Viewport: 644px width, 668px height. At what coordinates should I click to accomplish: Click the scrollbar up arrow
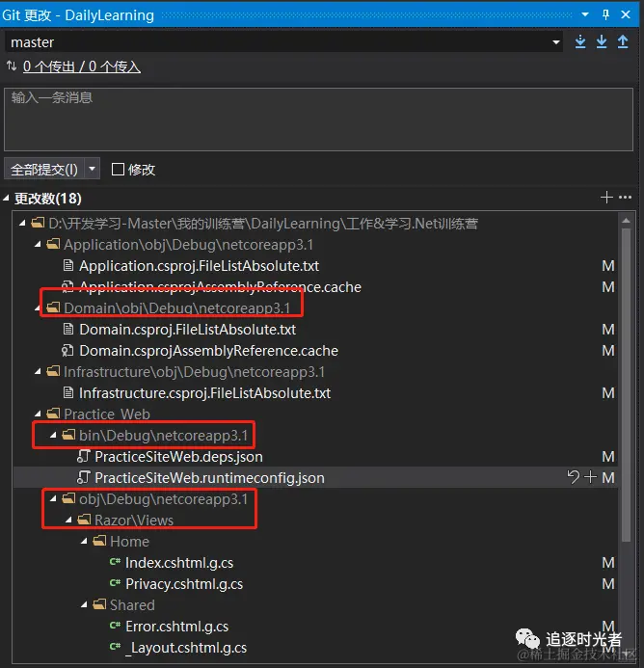[x=626, y=221]
